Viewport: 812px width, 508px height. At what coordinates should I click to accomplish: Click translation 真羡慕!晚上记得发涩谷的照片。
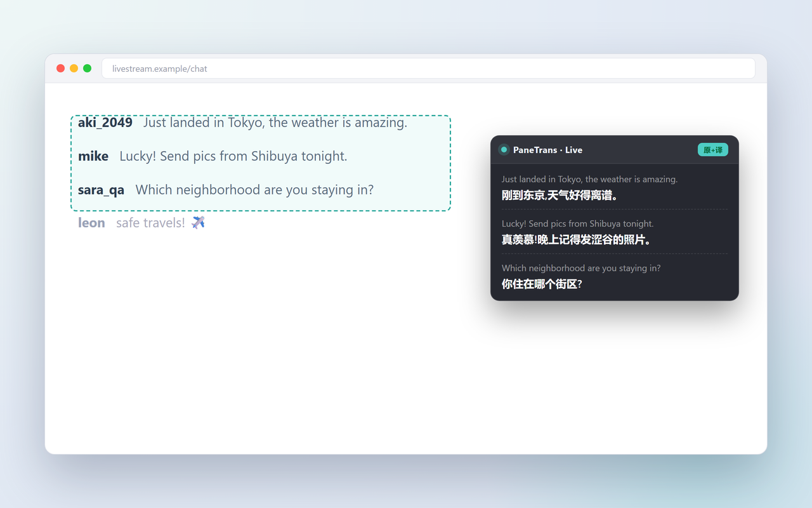click(x=577, y=239)
